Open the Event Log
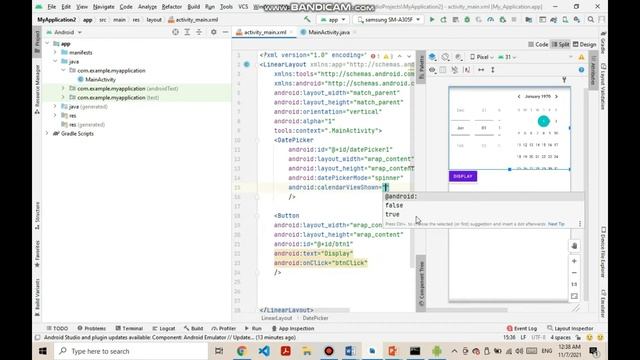The height and width of the screenshot is (360, 640). point(522,328)
